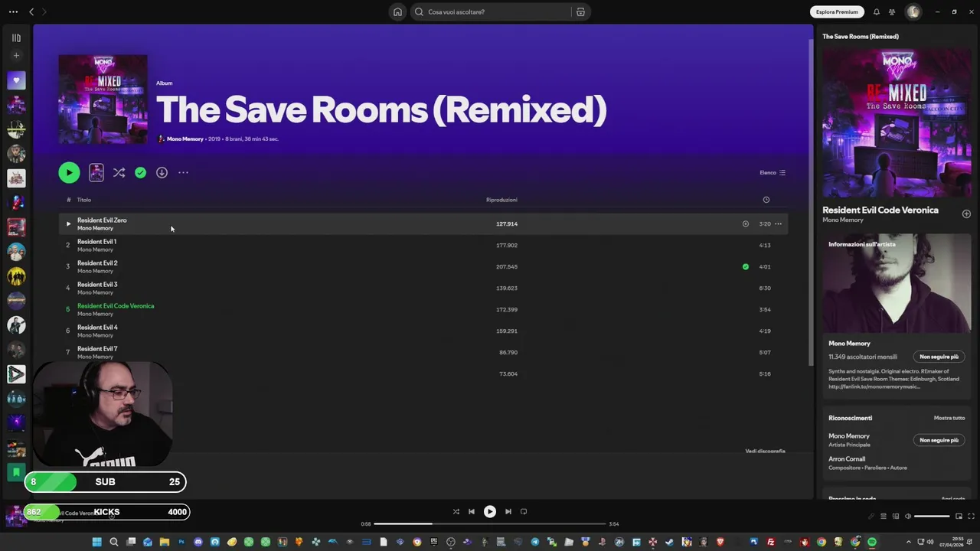This screenshot has width=980, height=551.
Task: Open the connect to device icon
Action: pos(896,516)
